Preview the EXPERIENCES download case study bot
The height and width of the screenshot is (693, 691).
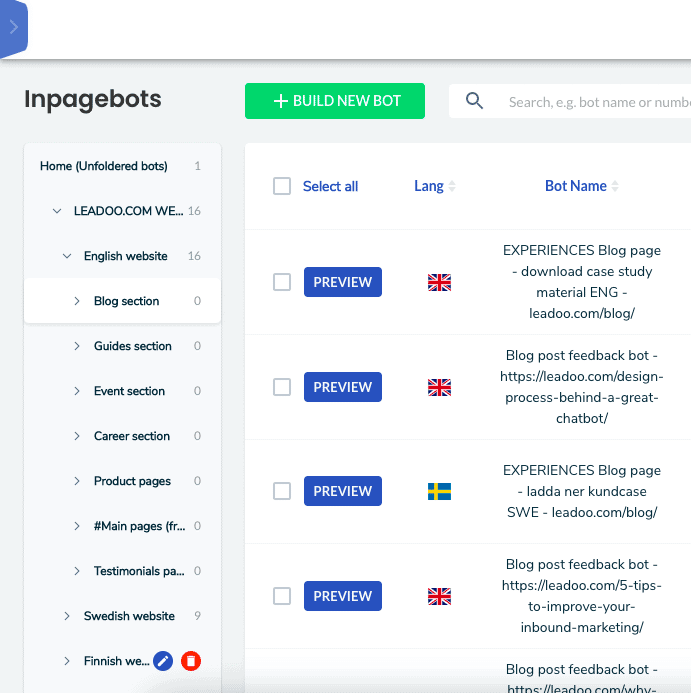343,282
